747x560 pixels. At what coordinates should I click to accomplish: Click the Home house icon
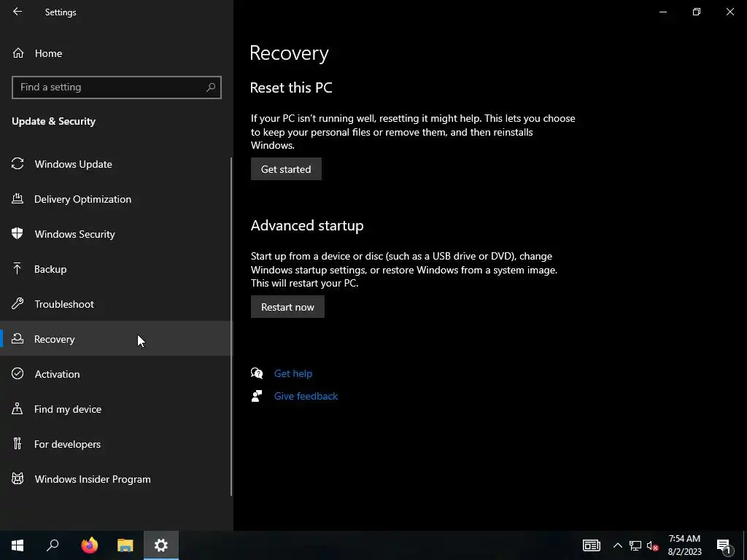(x=18, y=52)
